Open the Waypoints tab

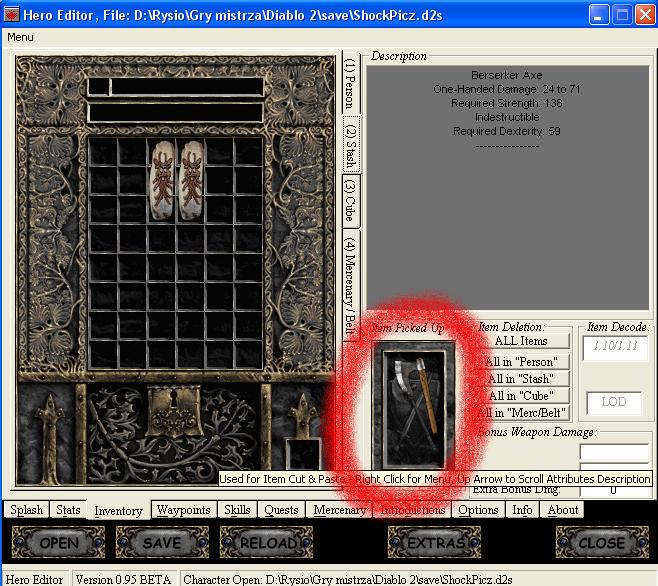click(184, 510)
